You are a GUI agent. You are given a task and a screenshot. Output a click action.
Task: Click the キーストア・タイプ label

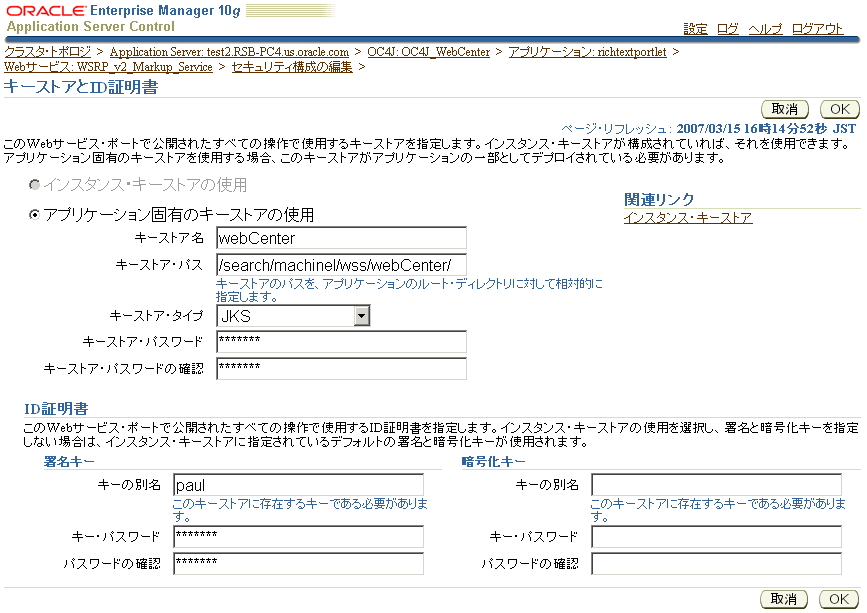156,316
